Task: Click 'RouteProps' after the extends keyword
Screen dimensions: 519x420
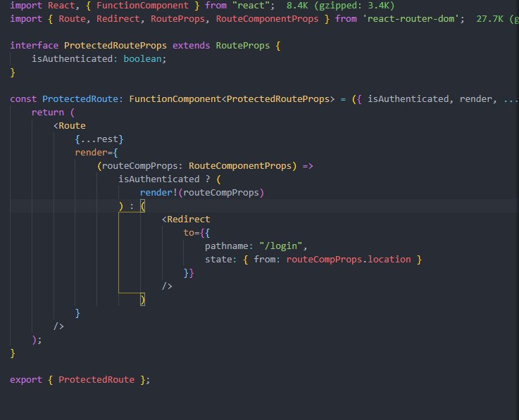Action: pos(243,46)
